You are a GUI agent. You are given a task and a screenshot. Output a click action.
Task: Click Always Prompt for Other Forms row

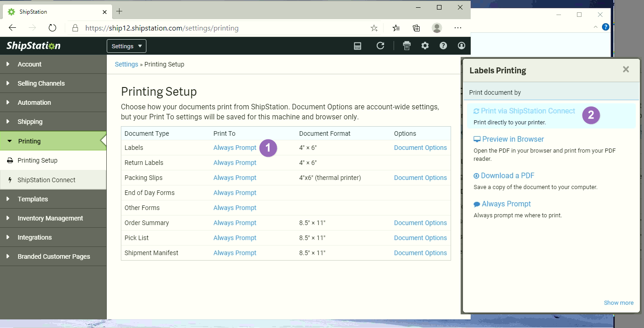click(x=235, y=208)
